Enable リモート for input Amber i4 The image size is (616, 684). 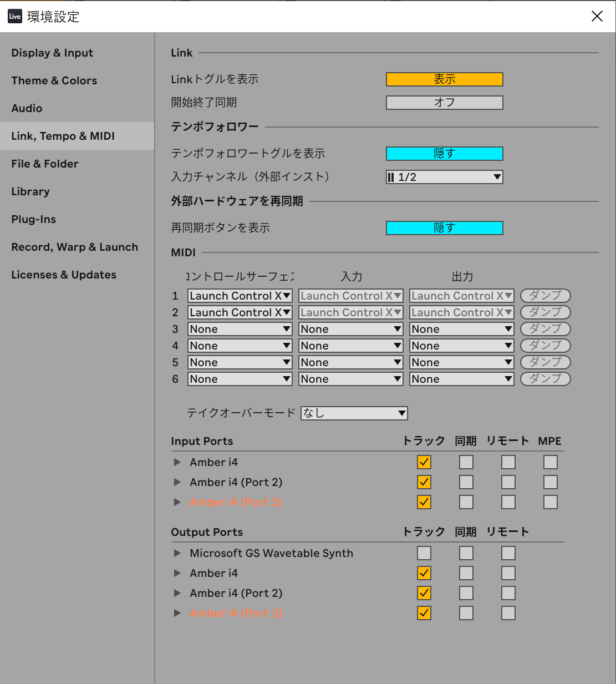pos(508,462)
